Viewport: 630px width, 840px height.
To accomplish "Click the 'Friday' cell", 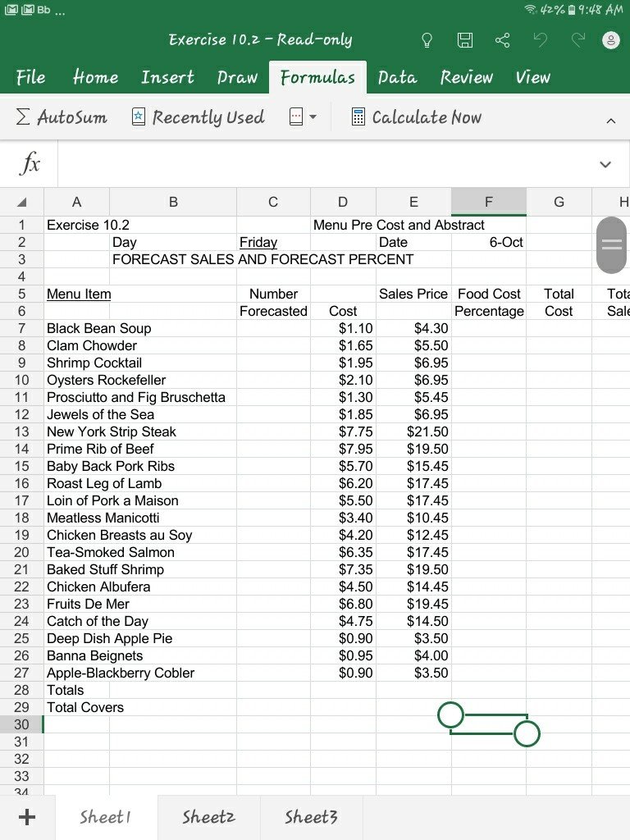I will tap(273, 242).
